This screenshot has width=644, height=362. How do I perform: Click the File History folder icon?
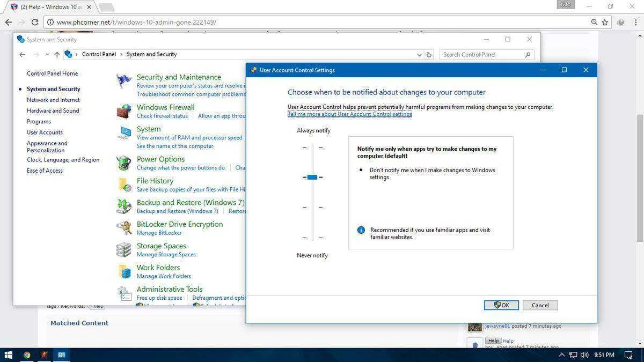click(124, 184)
